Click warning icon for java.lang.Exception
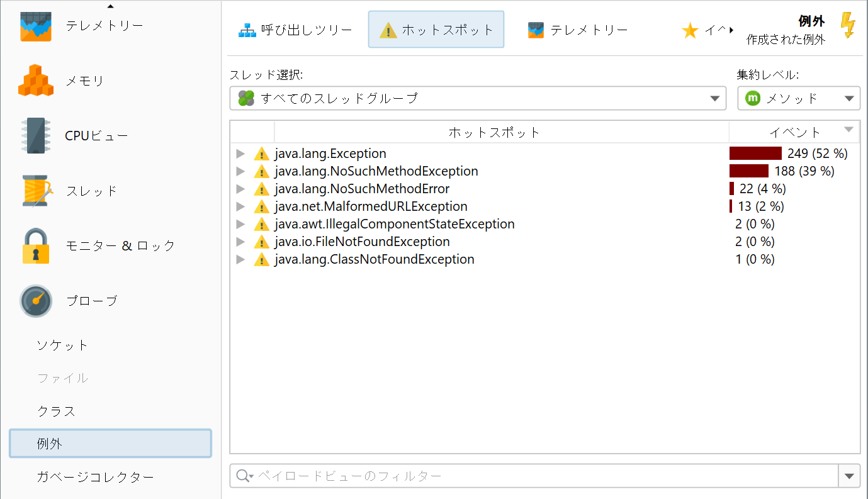Image resolution: width=868 pixels, height=499 pixels. [x=261, y=154]
